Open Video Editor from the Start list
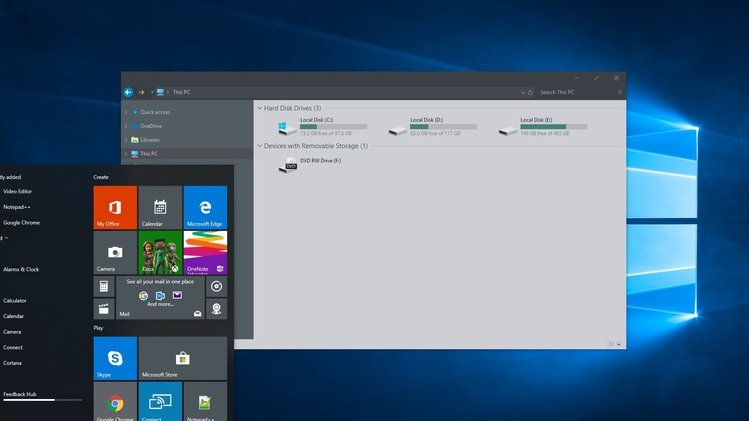Image resolution: width=749 pixels, height=421 pixels. pyautogui.click(x=17, y=192)
